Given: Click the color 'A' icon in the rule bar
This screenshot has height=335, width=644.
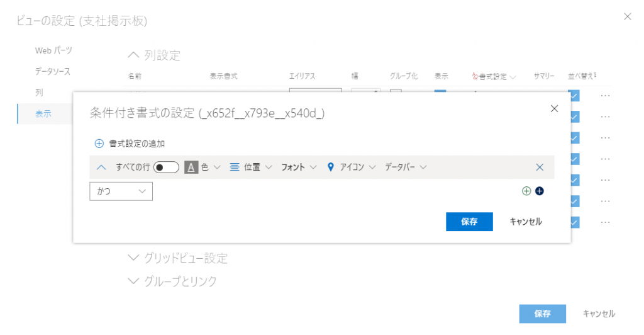Looking at the screenshot, I should click(x=191, y=167).
